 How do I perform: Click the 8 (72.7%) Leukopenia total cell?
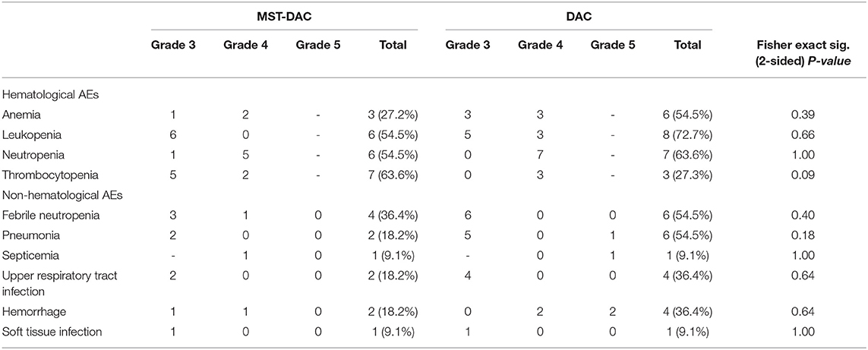tap(687, 136)
